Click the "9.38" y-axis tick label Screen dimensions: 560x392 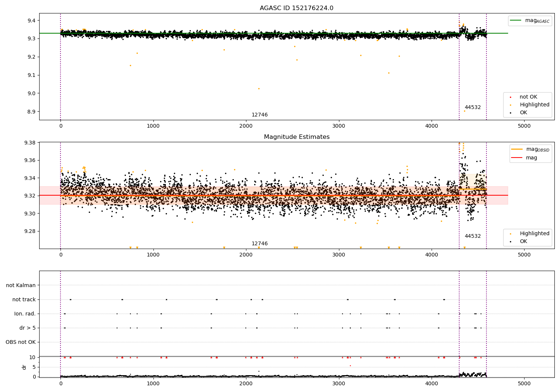tap(30, 143)
